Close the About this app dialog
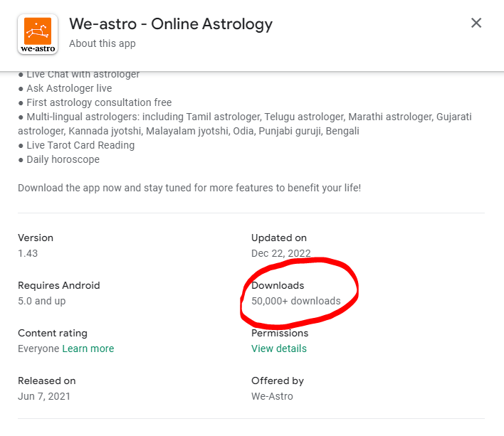 (x=476, y=23)
